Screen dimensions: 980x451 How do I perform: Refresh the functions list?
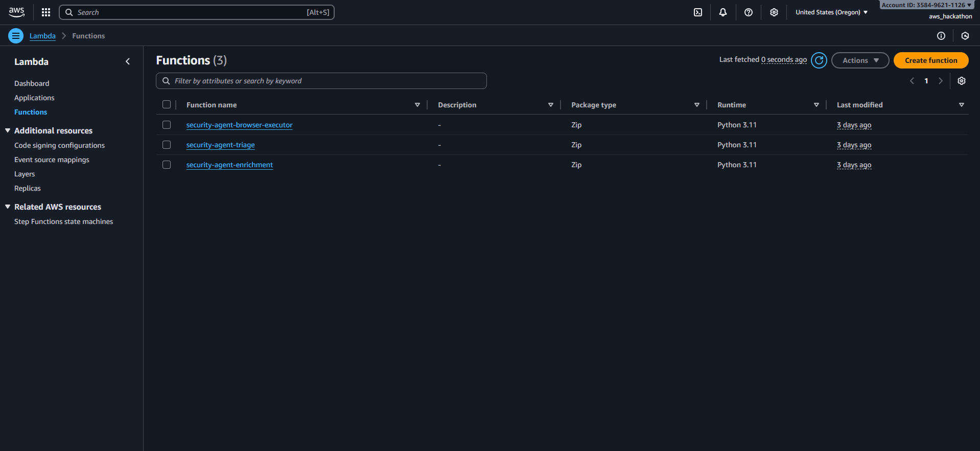click(x=819, y=60)
